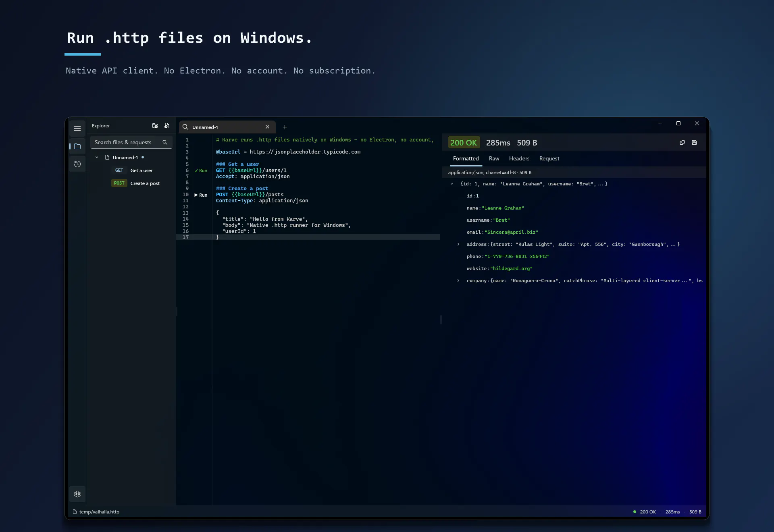Add a new tab with plus button
Viewport: 774px width, 532px height.
pyautogui.click(x=285, y=127)
